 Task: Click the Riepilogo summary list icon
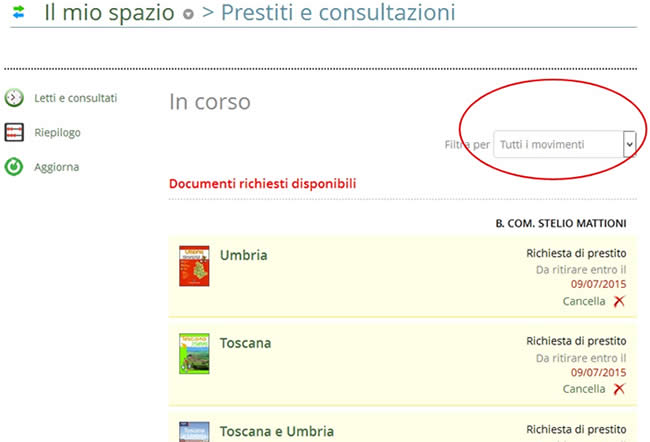(x=14, y=132)
